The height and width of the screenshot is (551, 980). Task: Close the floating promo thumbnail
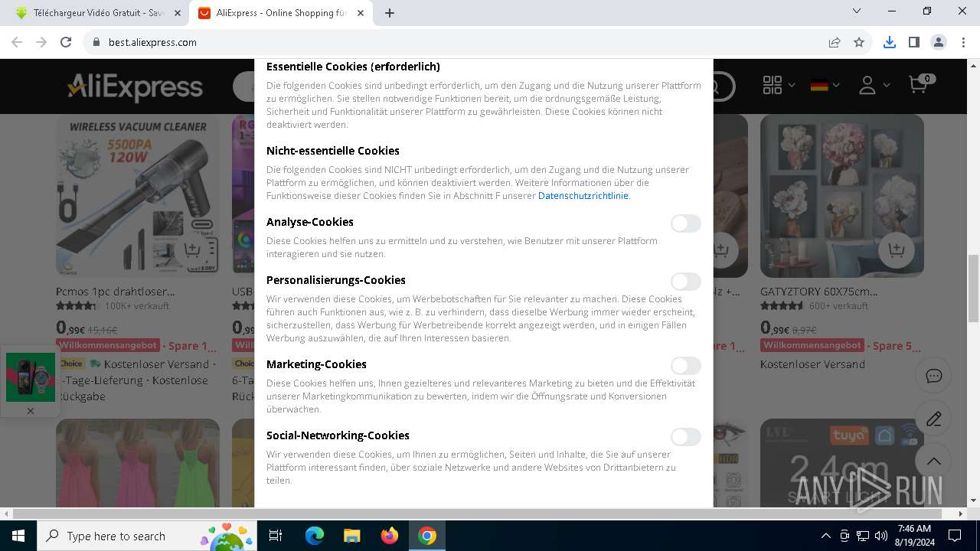(x=31, y=411)
